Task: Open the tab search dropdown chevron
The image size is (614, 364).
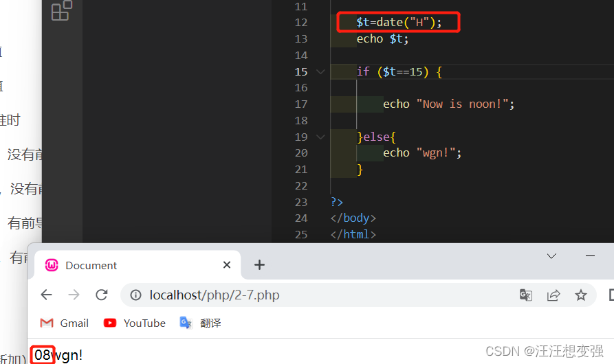Action: coord(551,256)
